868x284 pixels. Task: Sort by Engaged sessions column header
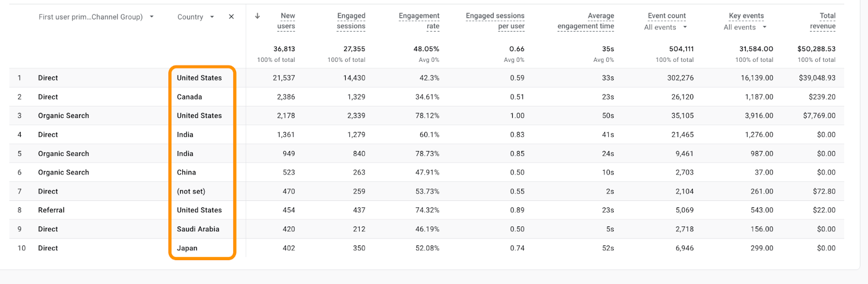351,21
